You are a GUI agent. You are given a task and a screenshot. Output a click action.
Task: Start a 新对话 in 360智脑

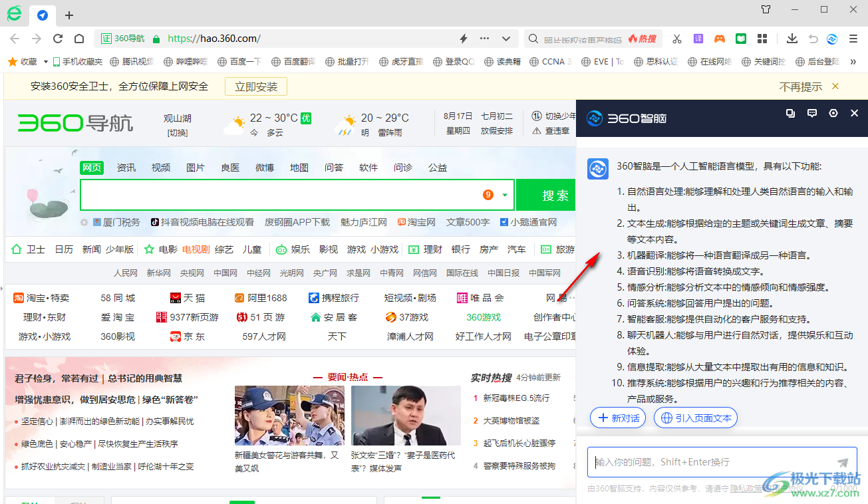pyautogui.click(x=618, y=418)
